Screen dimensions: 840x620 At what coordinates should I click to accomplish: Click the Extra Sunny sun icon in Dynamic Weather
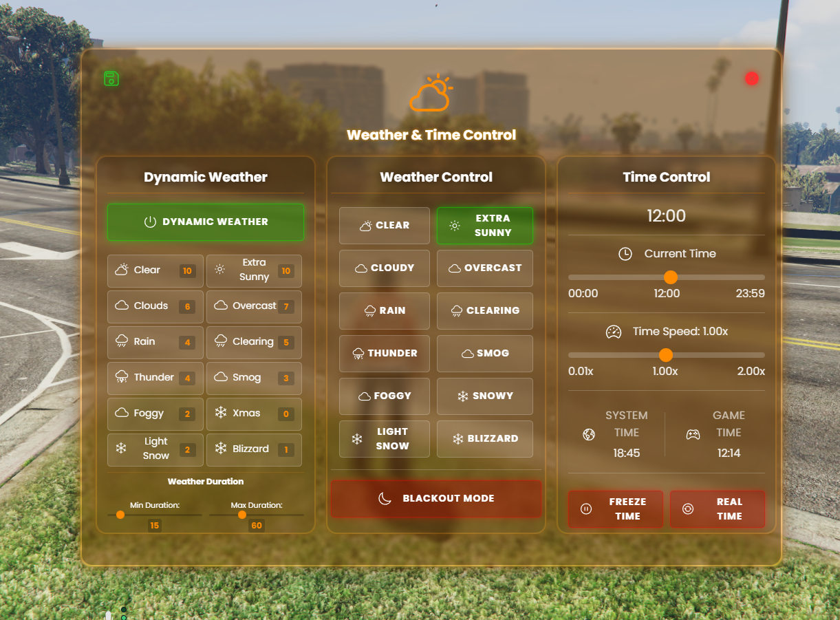(219, 270)
